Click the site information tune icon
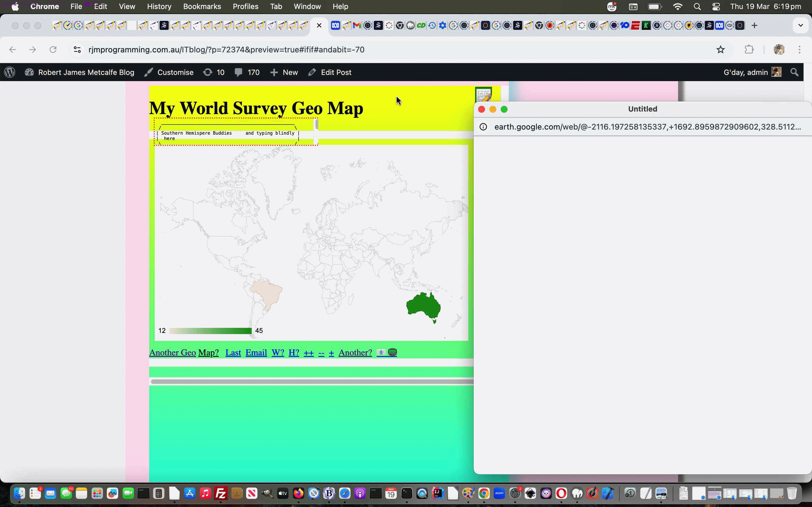812x507 pixels. 77,49
